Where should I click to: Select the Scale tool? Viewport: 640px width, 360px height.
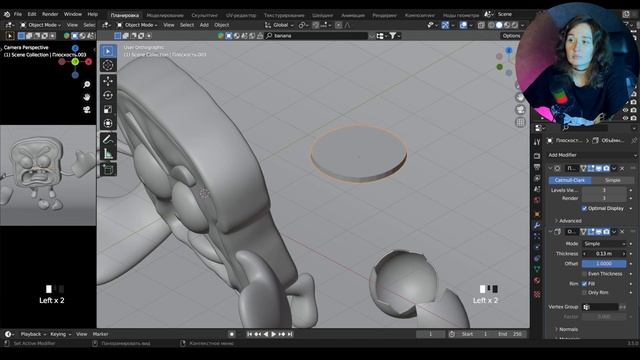point(108,109)
